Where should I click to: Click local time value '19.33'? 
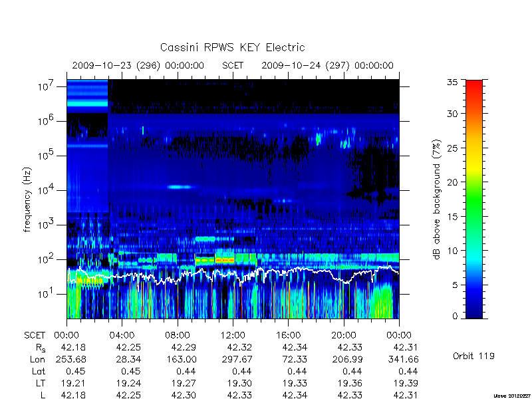[295, 384]
